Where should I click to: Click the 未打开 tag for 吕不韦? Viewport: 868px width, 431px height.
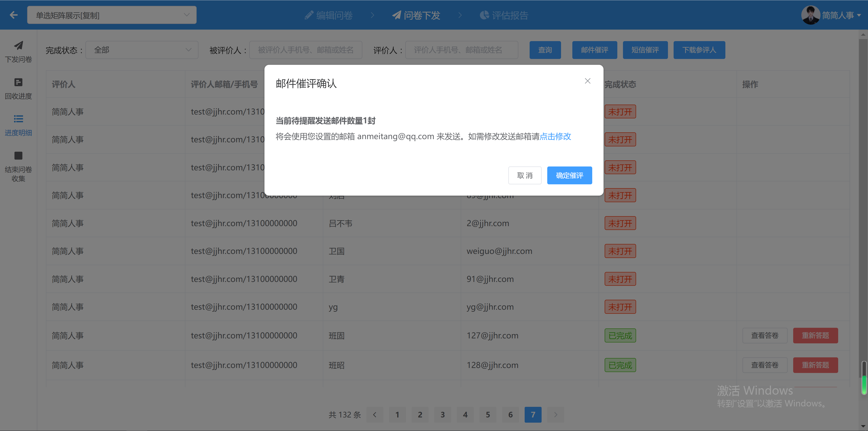pyautogui.click(x=620, y=223)
